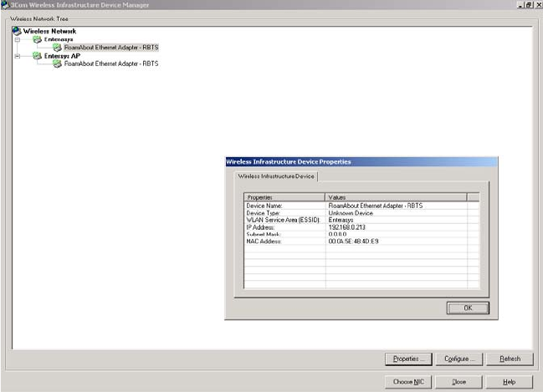Image resolution: width=543 pixels, height=392 pixels.
Task: Click the Subnet Mask property label
Action: pyautogui.click(x=264, y=234)
